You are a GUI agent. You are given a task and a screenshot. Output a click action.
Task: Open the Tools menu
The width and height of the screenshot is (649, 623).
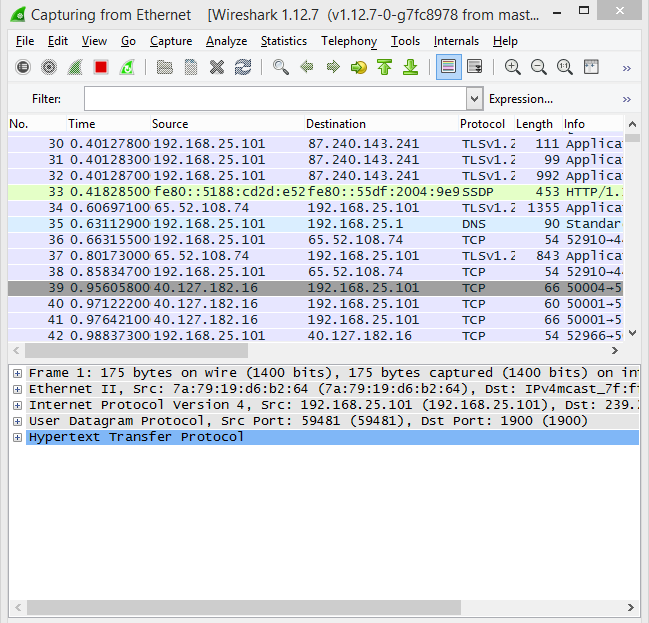point(405,41)
